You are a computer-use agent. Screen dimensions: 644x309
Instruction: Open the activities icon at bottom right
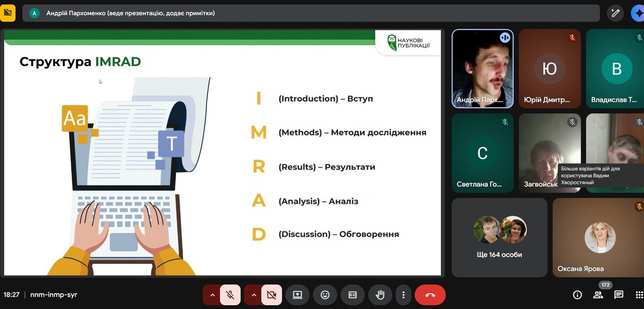point(639,295)
